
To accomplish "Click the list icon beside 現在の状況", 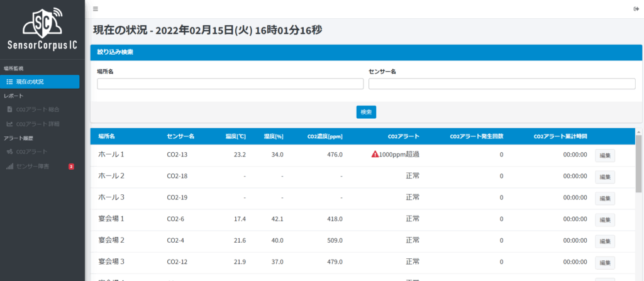I will [x=9, y=82].
